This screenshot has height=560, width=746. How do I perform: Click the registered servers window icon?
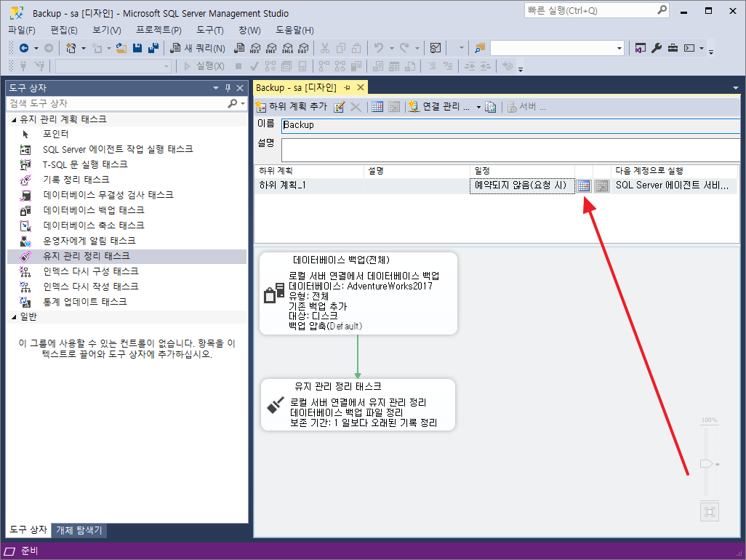[641, 48]
